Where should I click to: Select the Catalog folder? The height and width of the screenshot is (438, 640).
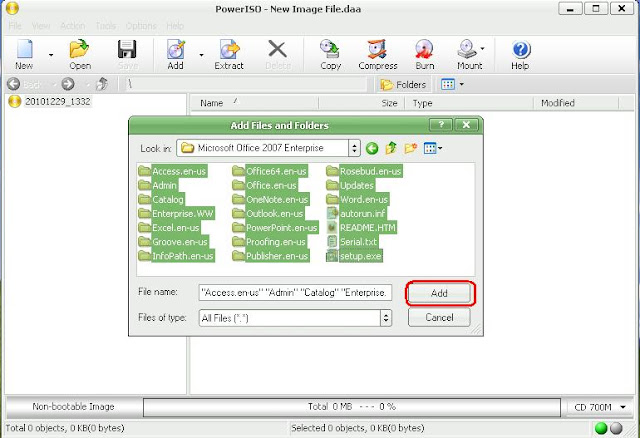pos(161,200)
